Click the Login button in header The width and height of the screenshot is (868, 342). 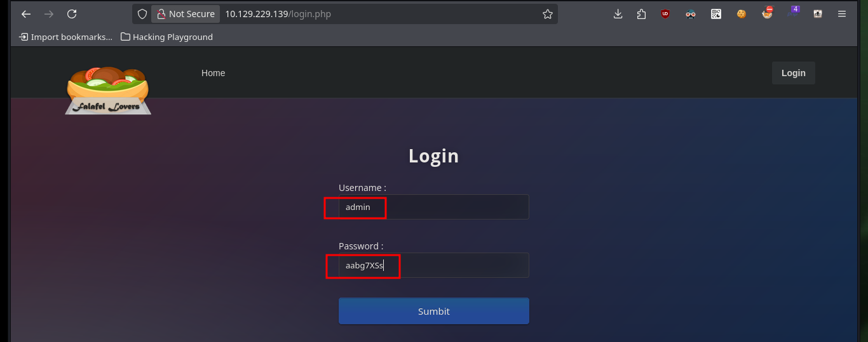click(793, 73)
